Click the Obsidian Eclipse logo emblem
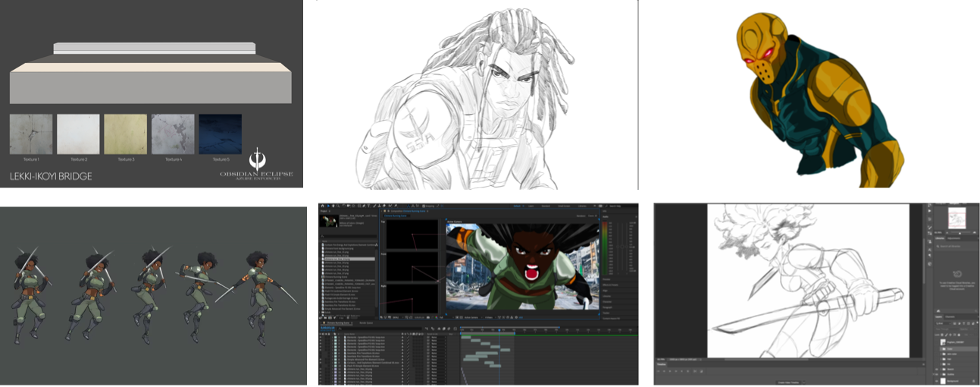Image resolution: width=980 pixels, height=387 pixels. pos(256,159)
